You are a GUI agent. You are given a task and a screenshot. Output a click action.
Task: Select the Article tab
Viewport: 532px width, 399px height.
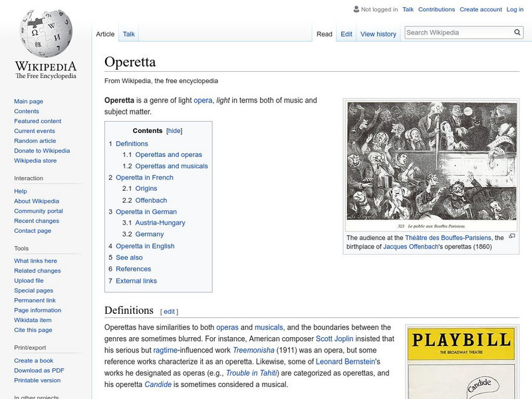click(x=106, y=33)
